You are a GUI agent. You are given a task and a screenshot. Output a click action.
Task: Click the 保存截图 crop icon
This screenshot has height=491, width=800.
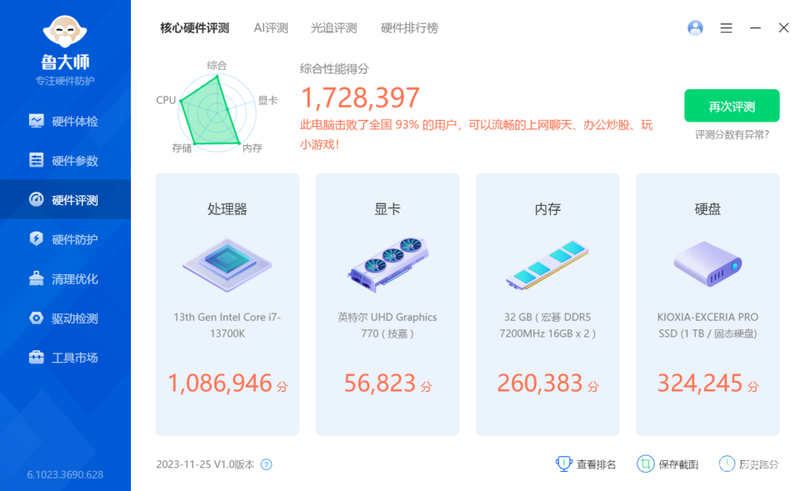645,464
